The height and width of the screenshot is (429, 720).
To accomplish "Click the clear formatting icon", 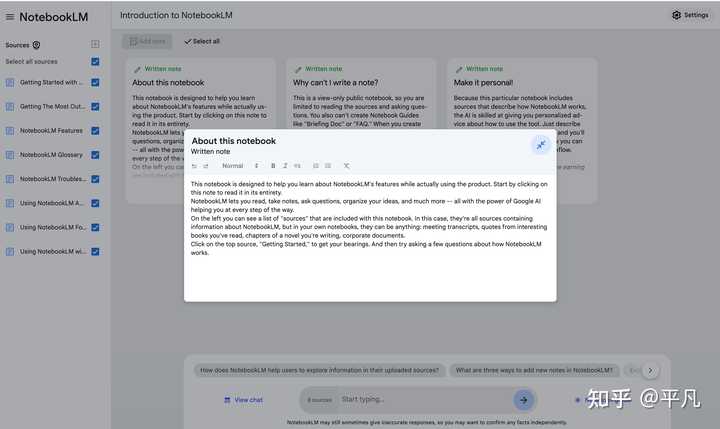I will 347,166.
